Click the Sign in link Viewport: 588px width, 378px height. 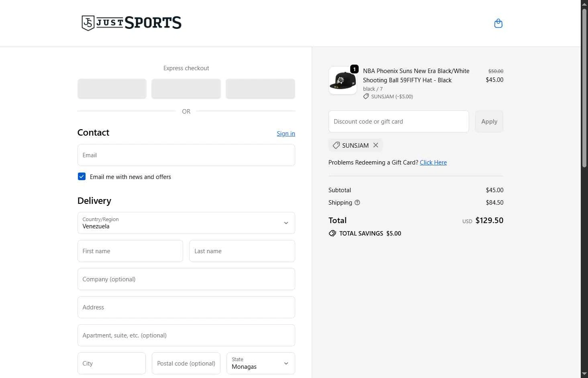click(x=286, y=134)
